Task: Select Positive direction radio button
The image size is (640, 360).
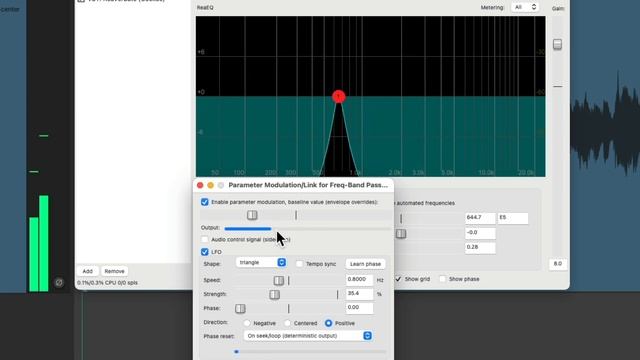Action: (329, 323)
